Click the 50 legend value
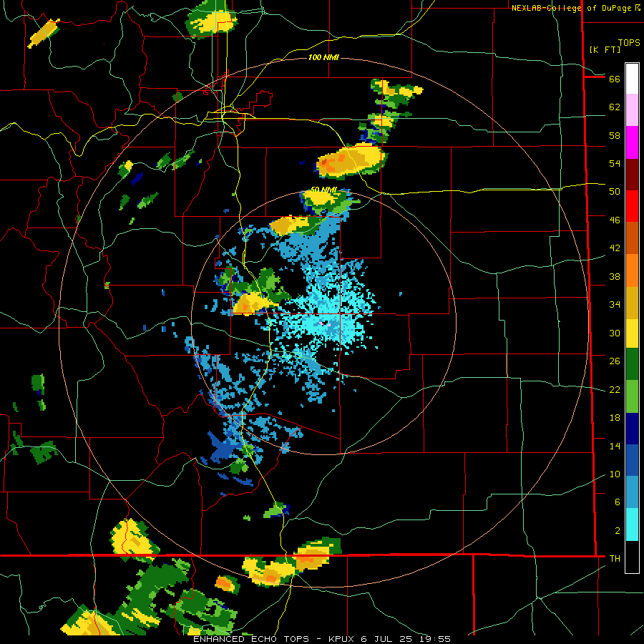The height and width of the screenshot is (644, 644). 615,191
